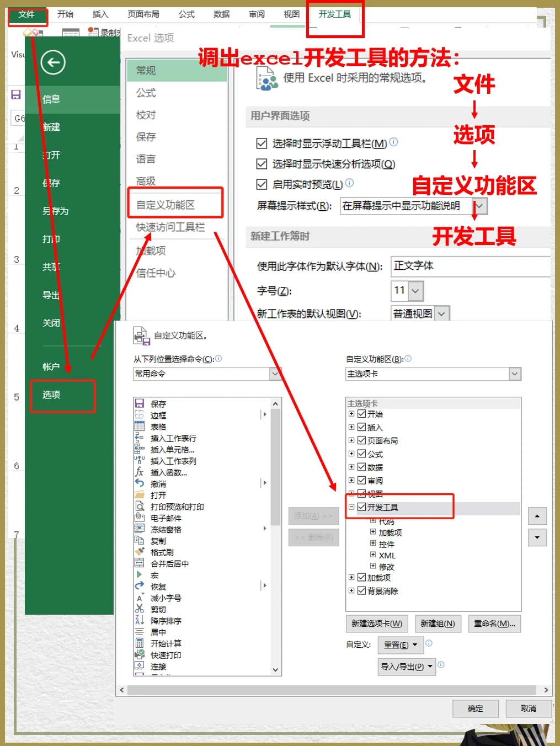
Task: Open the 从下列位置选择命令 dropdown
Action: coord(275,374)
